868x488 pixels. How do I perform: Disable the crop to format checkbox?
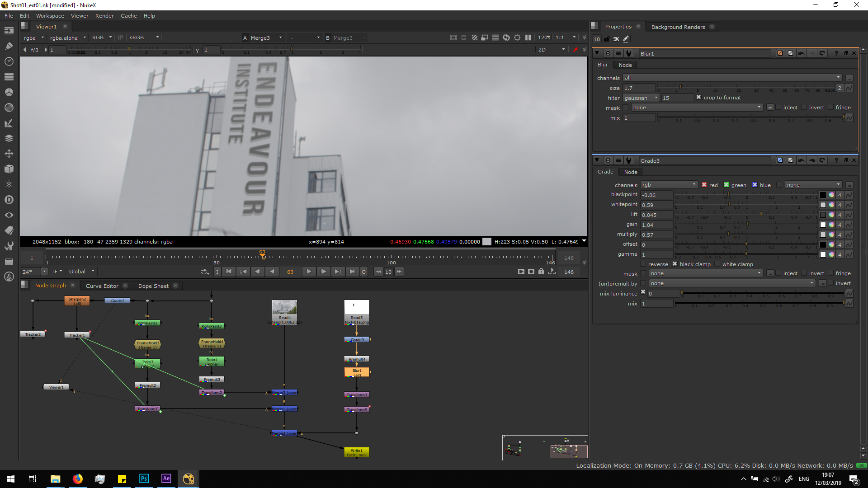698,98
